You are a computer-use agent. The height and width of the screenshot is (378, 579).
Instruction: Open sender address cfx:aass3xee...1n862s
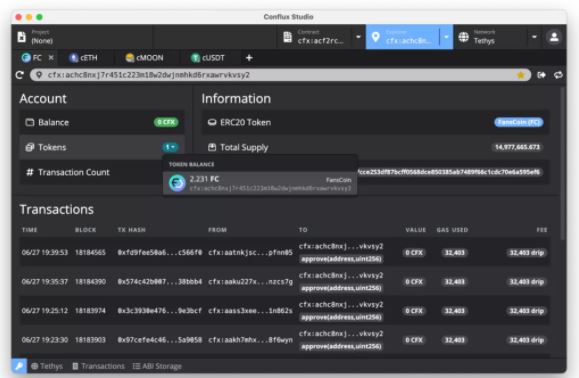pos(250,311)
